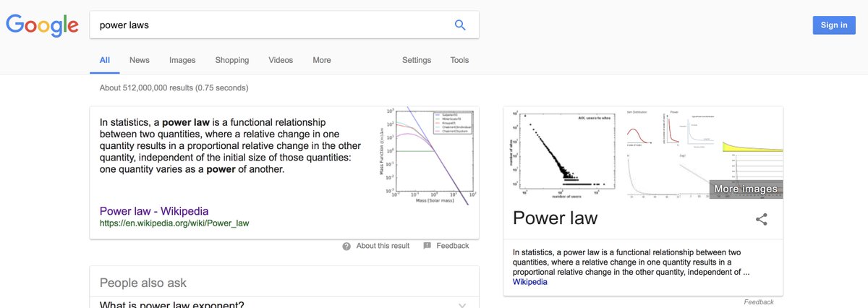Open the Settings menu

[417, 60]
